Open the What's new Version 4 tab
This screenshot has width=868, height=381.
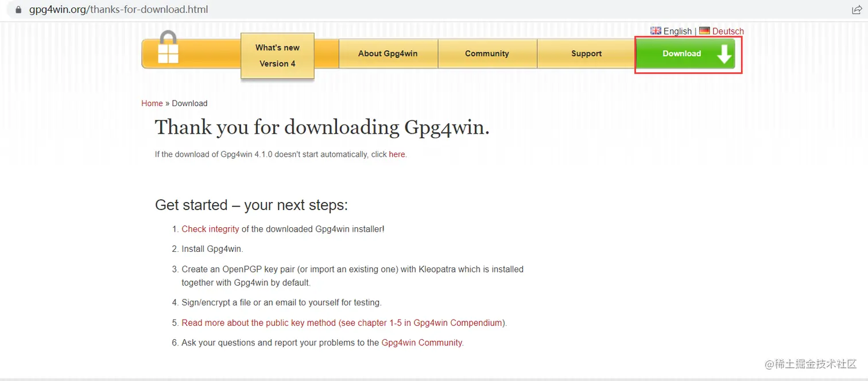point(278,56)
